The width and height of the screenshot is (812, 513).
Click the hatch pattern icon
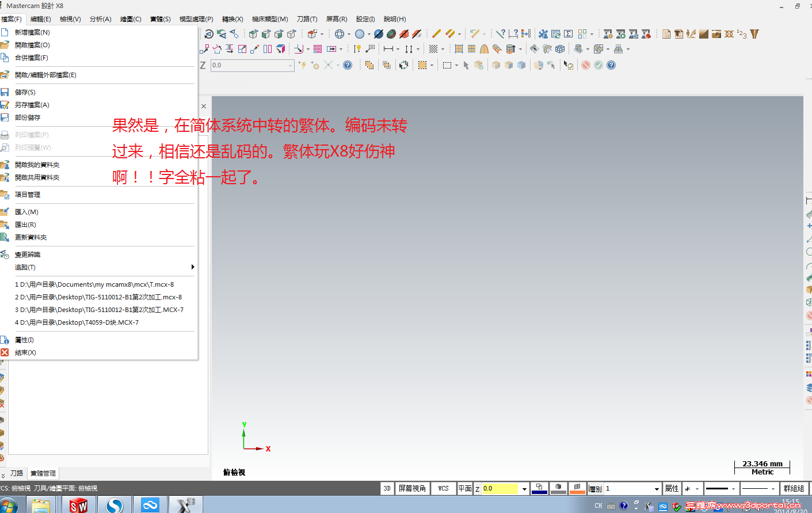pos(433,49)
